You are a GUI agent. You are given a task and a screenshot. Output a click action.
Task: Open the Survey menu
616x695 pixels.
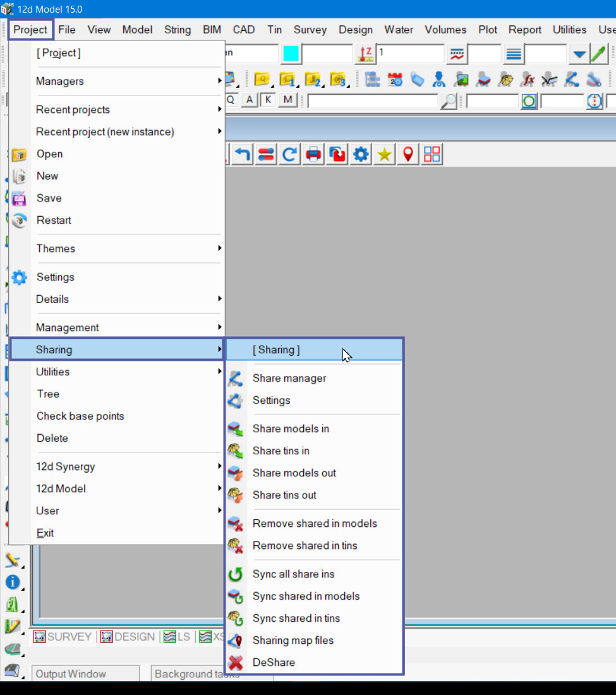click(310, 30)
